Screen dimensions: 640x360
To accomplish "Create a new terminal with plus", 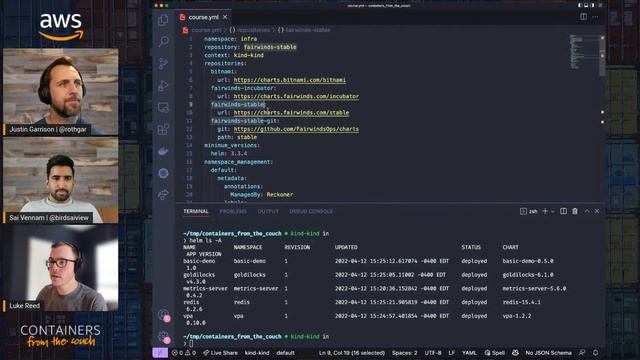I will point(545,211).
